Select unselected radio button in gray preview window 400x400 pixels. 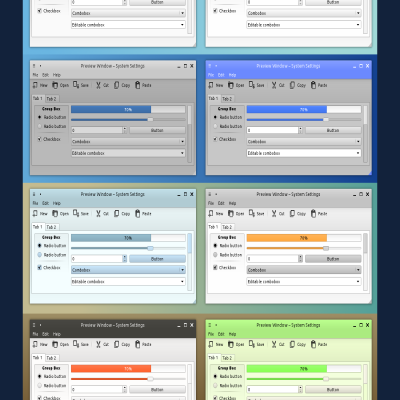(x=39, y=126)
